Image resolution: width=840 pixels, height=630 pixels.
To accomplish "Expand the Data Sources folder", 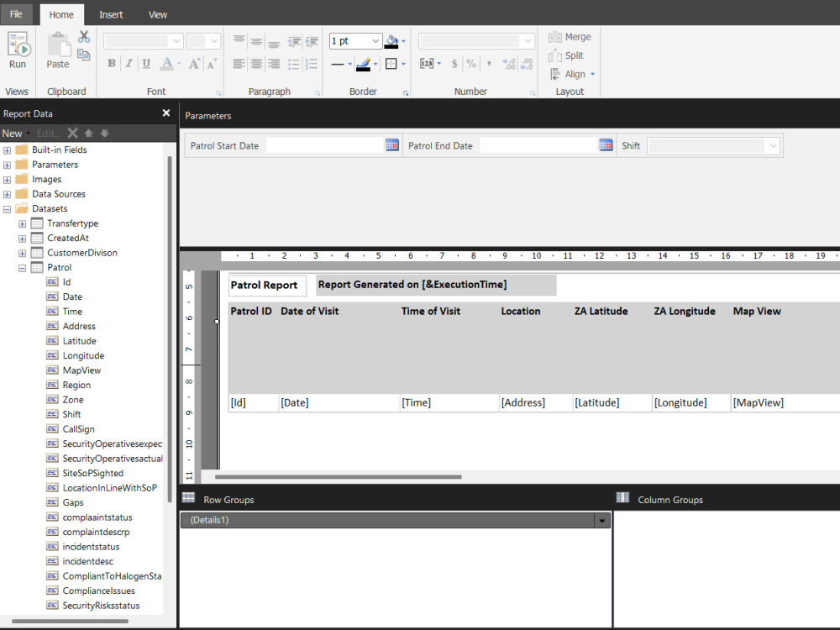I will 7,193.
